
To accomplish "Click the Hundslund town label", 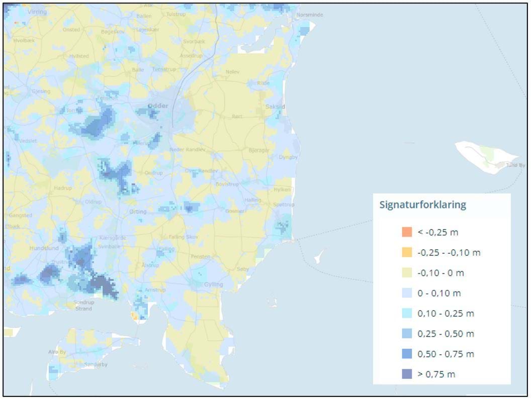I will [44, 248].
